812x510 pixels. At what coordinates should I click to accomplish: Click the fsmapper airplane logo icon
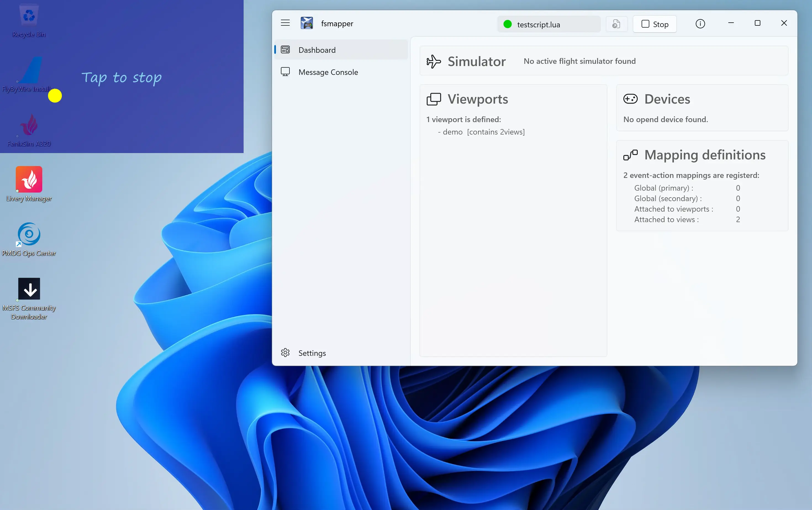tap(307, 23)
